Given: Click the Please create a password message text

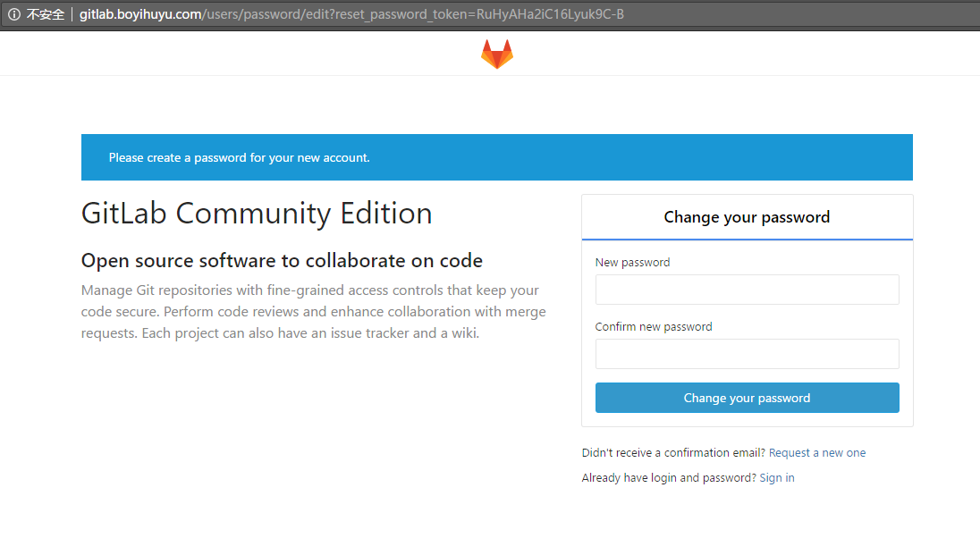Looking at the screenshot, I should click(x=240, y=157).
